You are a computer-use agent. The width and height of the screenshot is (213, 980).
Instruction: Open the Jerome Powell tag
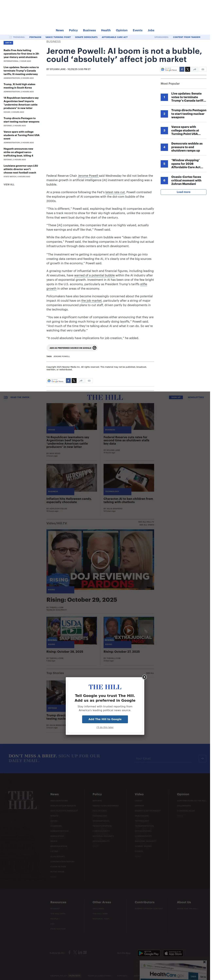[61, 356]
